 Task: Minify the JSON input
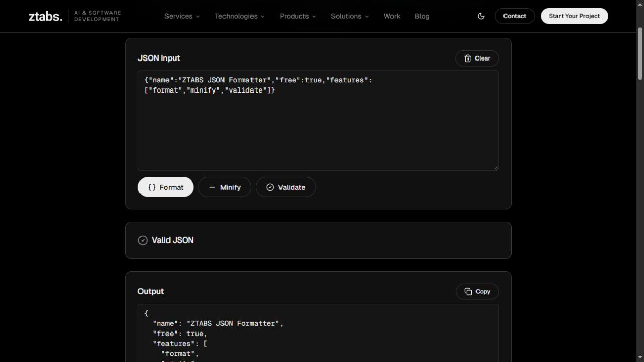(225, 187)
